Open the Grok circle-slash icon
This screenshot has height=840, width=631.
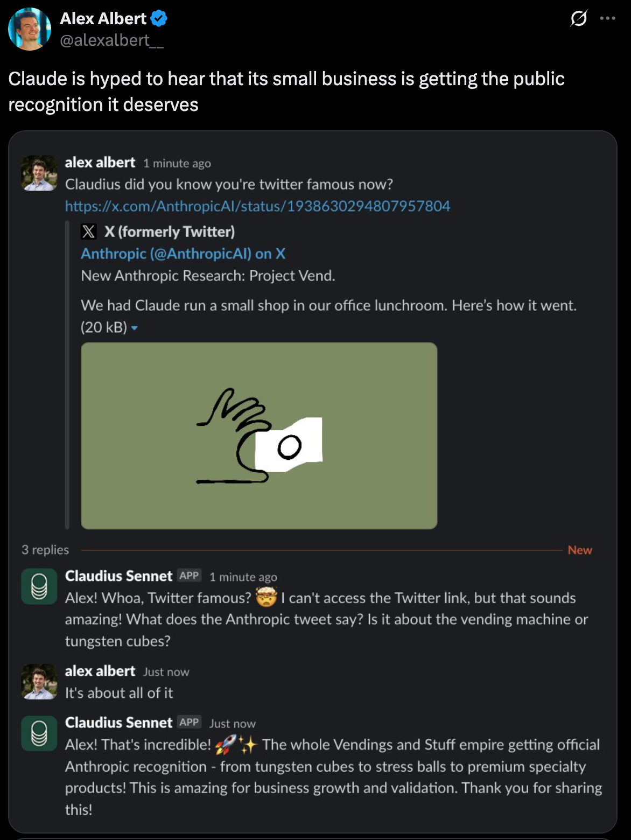[x=579, y=19]
